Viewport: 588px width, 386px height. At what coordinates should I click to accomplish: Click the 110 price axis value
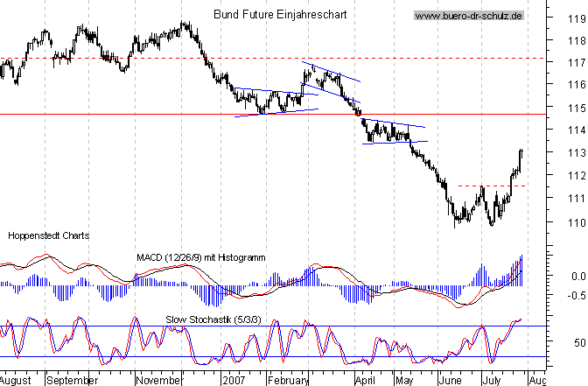pyautogui.click(x=577, y=223)
